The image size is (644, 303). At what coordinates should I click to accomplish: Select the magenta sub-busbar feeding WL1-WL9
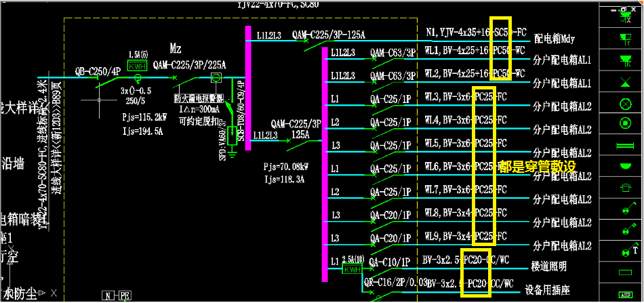pyautogui.click(x=325, y=165)
